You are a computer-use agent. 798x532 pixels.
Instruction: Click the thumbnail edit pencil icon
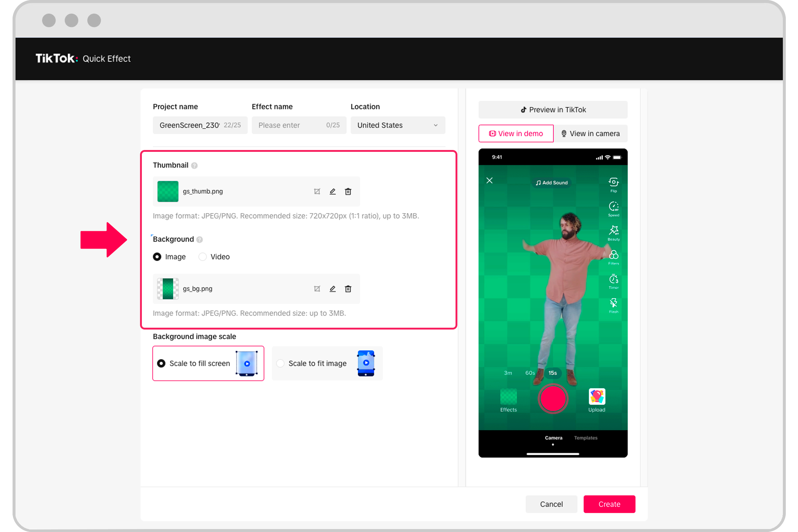[x=332, y=191]
